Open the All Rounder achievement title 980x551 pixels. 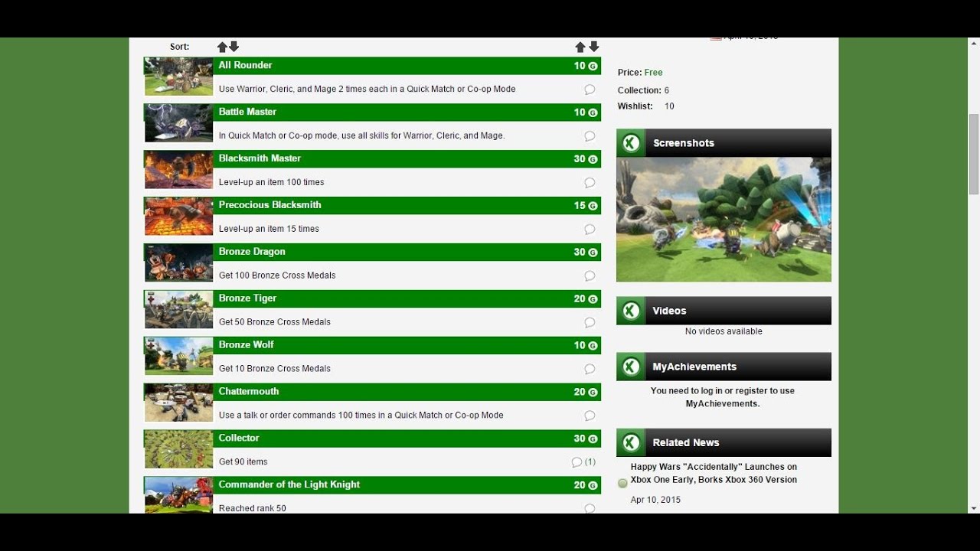(x=245, y=66)
